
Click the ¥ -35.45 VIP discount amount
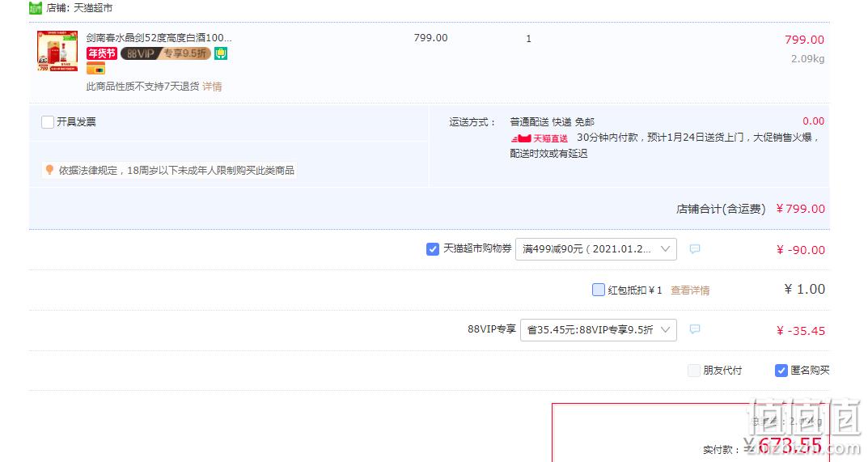801,331
